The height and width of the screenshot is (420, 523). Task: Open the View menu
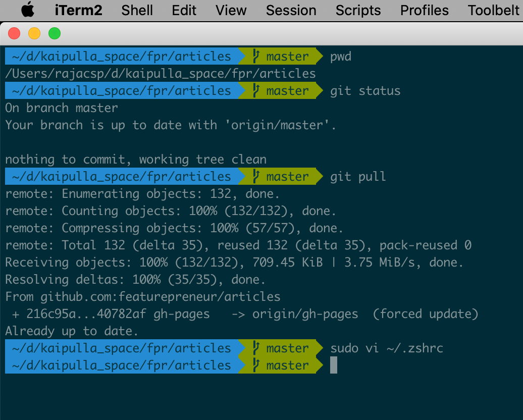coord(231,10)
